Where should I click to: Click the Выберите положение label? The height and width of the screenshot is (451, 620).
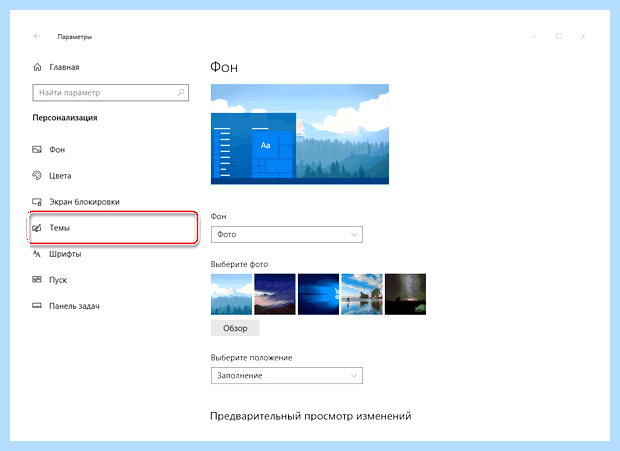[251, 358]
